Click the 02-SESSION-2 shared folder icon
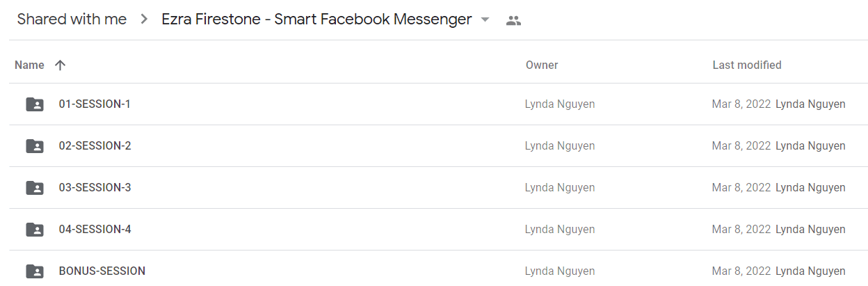Image resolution: width=868 pixels, height=286 pixels. tap(35, 146)
